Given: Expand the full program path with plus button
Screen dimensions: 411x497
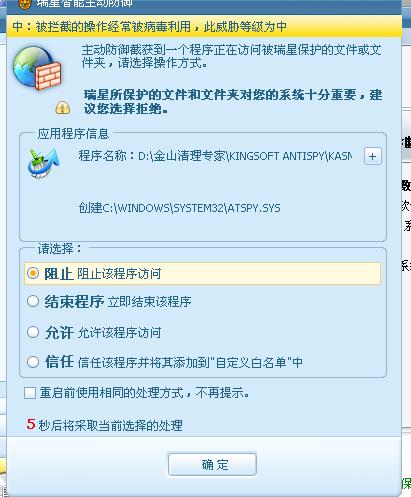Looking at the screenshot, I should (x=373, y=156).
